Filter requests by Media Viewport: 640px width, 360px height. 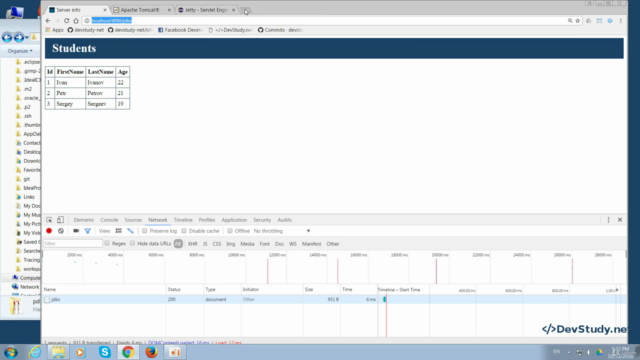pyautogui.click(x=247, y=244)
